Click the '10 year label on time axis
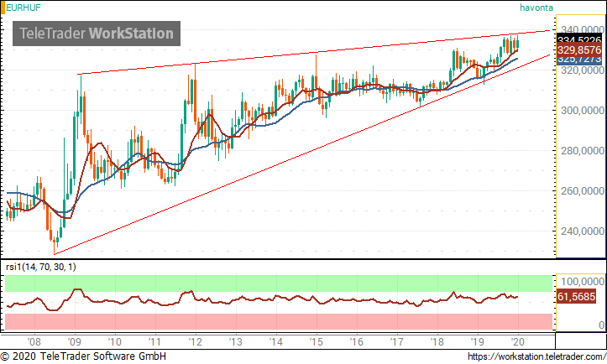 pos(114,342)
